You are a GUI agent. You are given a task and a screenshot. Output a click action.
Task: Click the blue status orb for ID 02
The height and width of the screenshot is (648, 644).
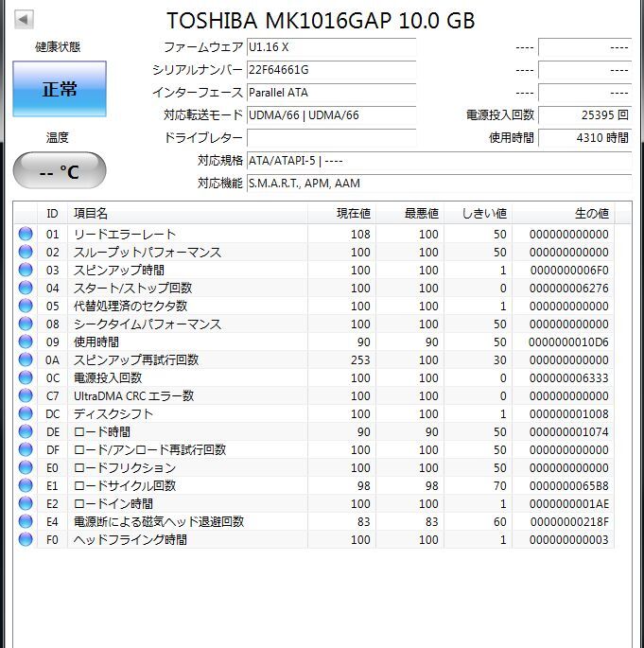click(26, 252)
